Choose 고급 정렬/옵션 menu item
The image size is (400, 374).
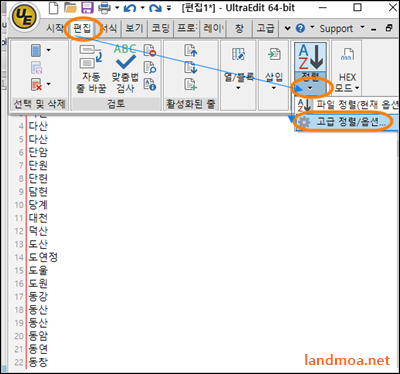[346, 122]
